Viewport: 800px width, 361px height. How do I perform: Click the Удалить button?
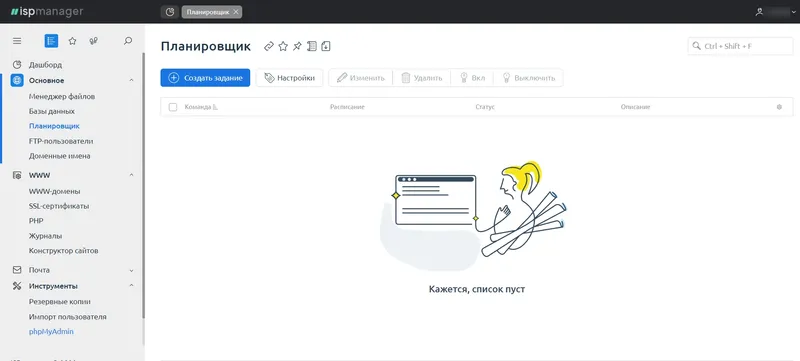tap(421, 78)
